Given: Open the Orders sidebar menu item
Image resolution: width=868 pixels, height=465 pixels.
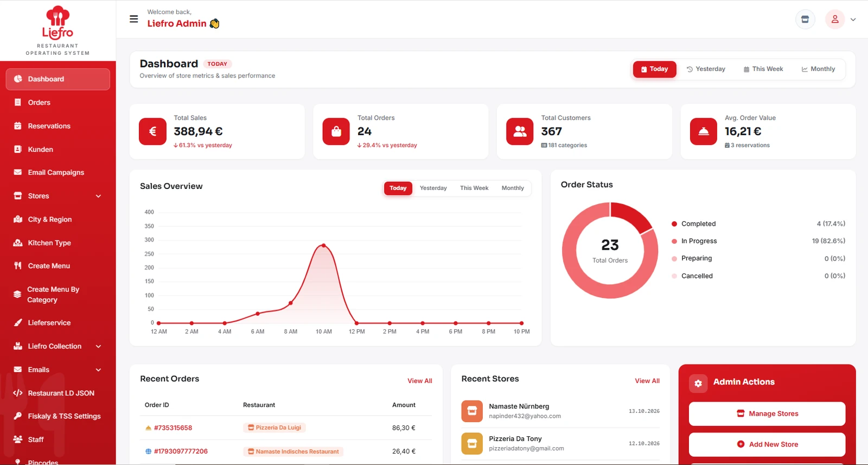Looking at the screenshot, I should pos(58,103).
